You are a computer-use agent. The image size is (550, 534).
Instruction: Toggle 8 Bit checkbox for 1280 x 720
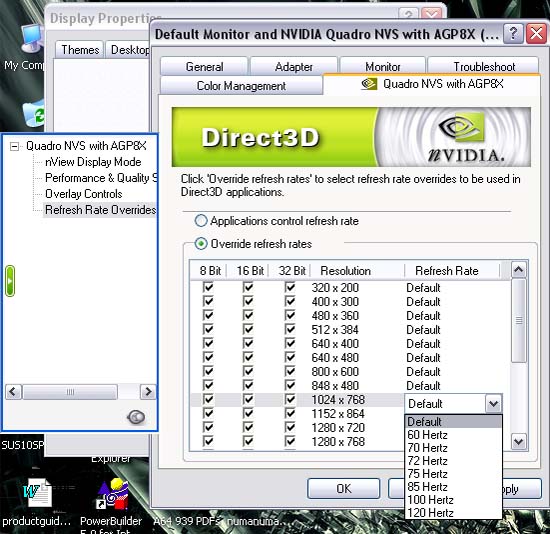pyautogui.click(x=208, y=428)
